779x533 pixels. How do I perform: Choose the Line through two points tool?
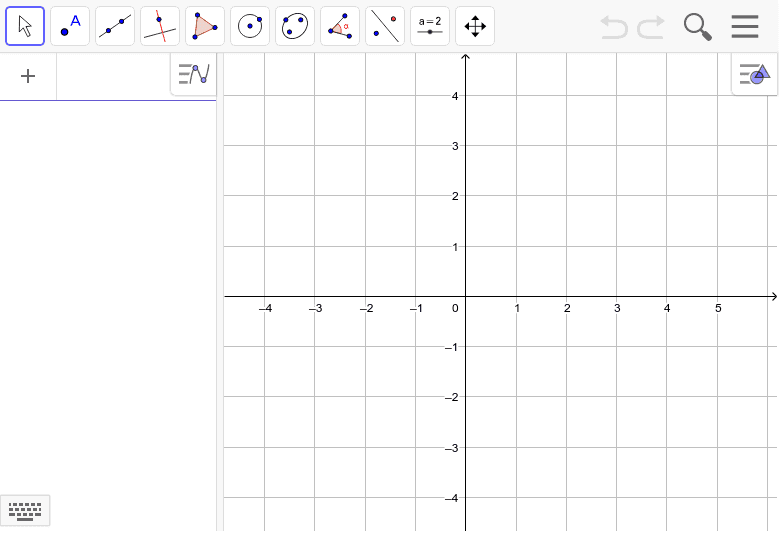115,26
